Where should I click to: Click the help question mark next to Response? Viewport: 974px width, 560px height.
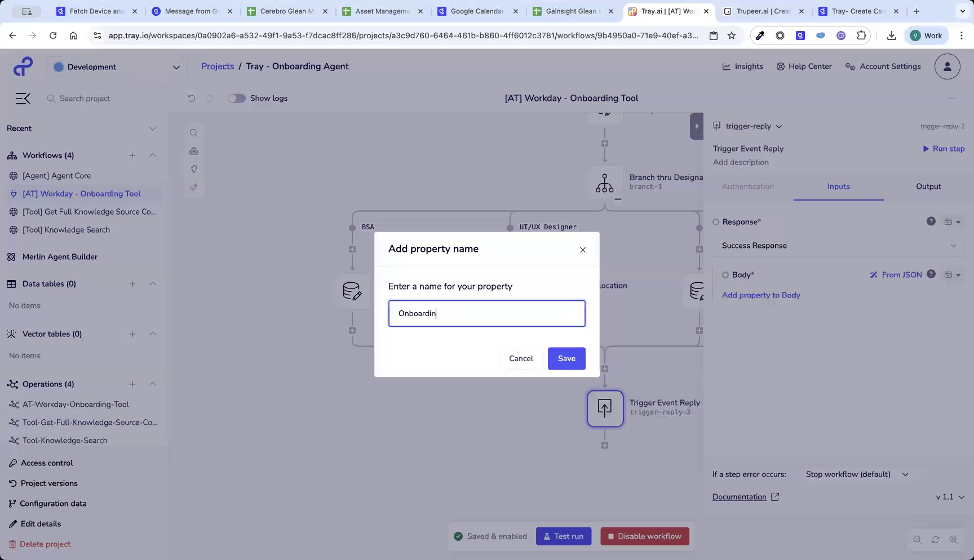(x=931, y=221)
